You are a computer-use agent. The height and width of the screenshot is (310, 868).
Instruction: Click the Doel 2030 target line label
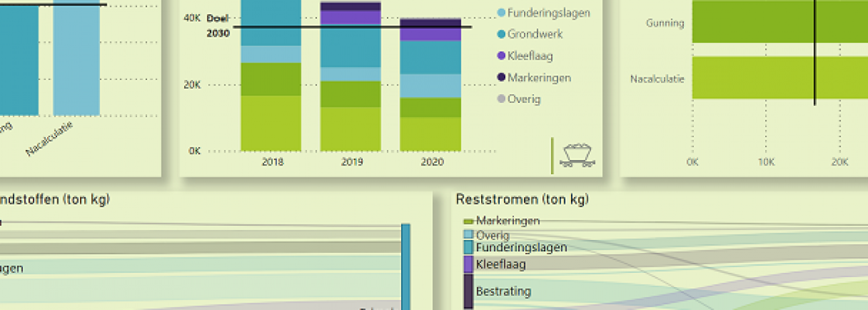218,26
